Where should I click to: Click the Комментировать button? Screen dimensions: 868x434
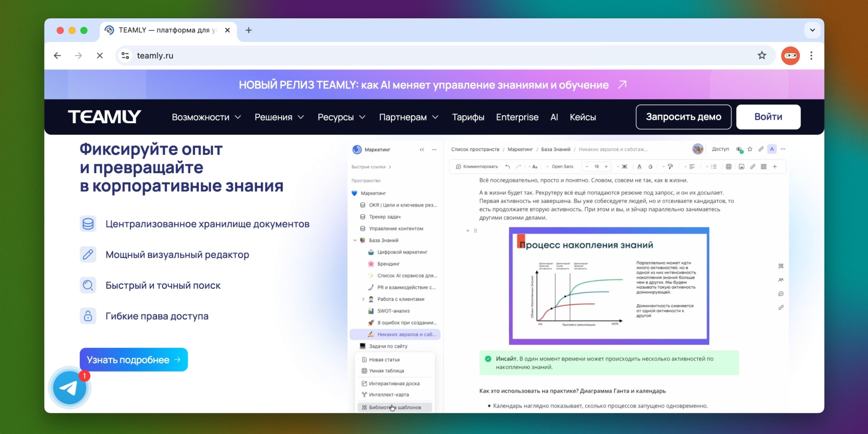pos(477,166)
